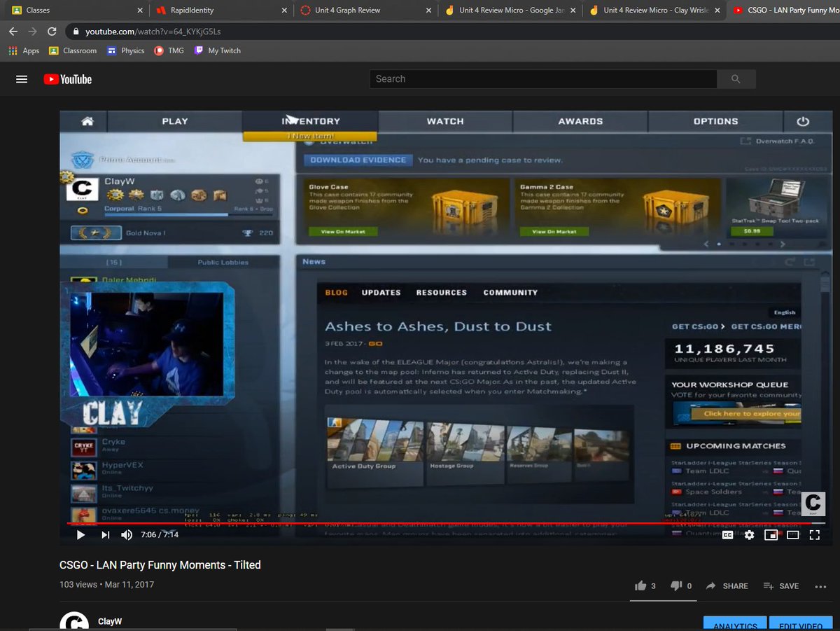Image resolution: width=840 pixels, height=631 pixels.
Task: Click the UPDATES blog tab
Action: [x=381, y=292]
